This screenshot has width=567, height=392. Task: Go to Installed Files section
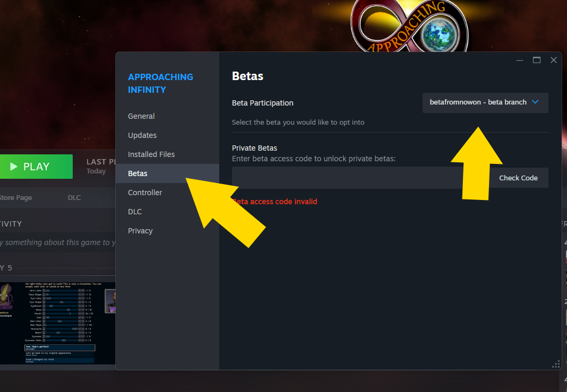[x=167, y=155]
